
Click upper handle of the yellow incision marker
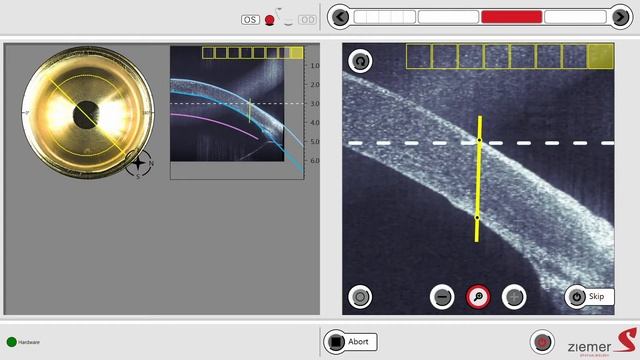(480, 140)
